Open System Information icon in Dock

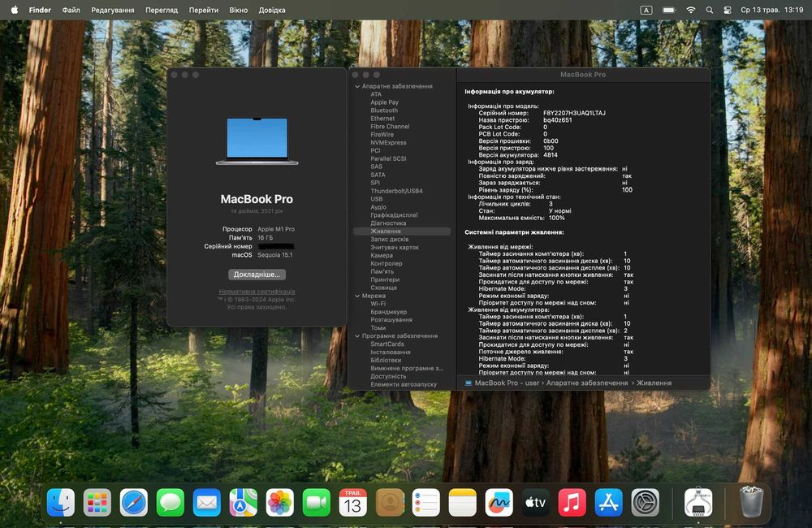698,502
